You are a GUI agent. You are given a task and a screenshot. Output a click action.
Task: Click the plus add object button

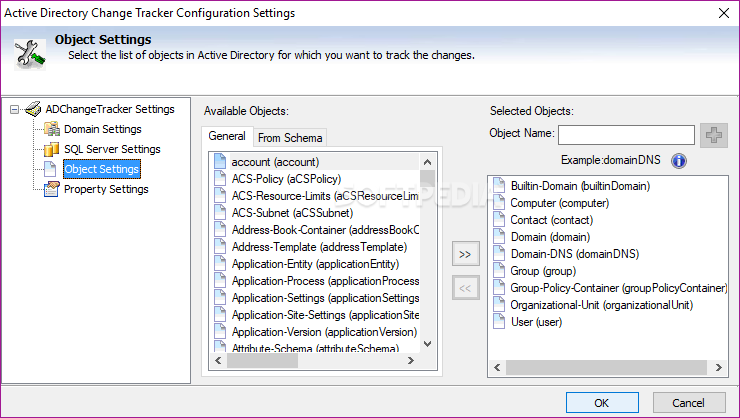pos(714,135)
